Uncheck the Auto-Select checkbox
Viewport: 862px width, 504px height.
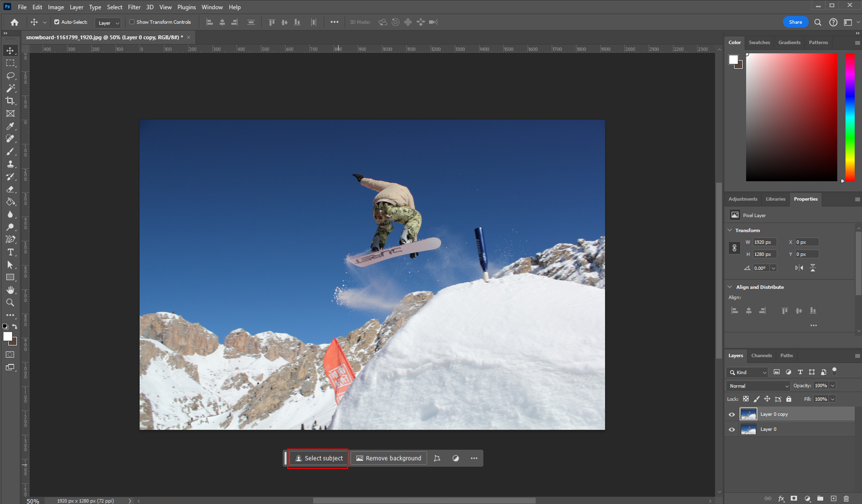coord(57,22)
